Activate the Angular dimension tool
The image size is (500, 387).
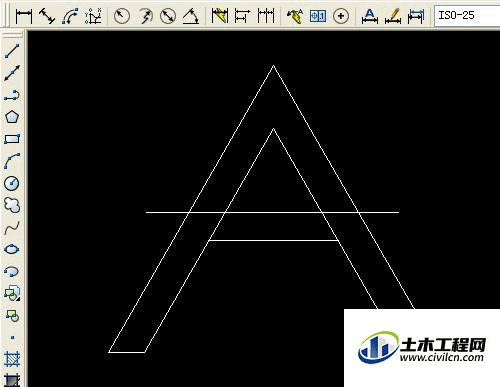click(191, 16)
